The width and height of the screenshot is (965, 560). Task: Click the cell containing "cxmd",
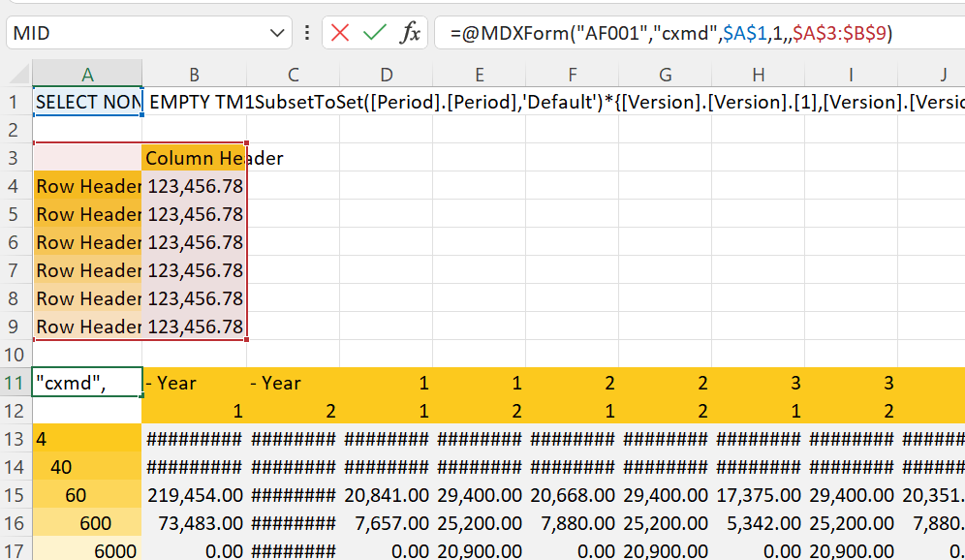[88, 383]
